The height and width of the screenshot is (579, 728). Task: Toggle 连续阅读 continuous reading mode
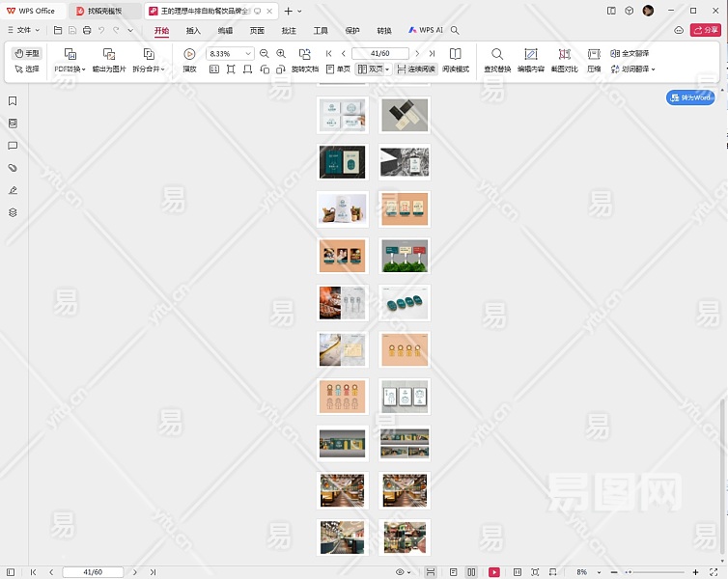[x=416, y=69]
